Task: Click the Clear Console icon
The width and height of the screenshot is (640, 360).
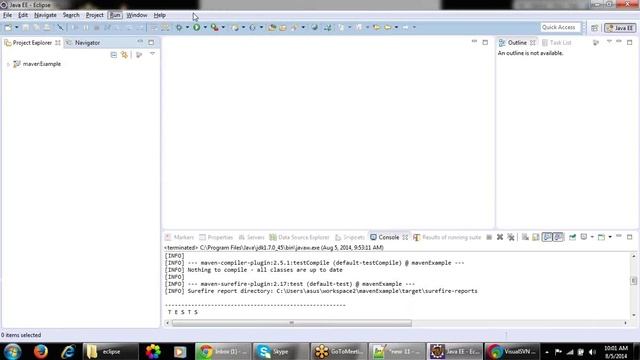Action: [x=525, y=237]
